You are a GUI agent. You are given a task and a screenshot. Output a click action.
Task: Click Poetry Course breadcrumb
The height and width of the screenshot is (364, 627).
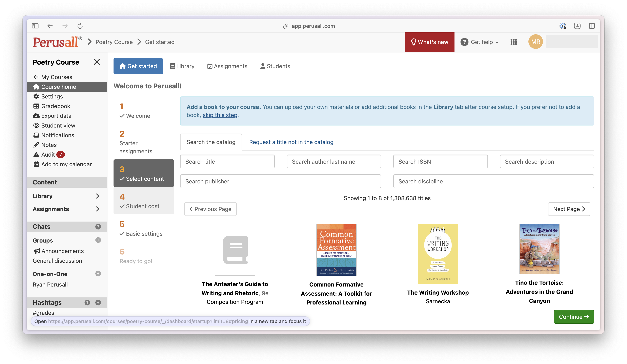tap(114, 42)
